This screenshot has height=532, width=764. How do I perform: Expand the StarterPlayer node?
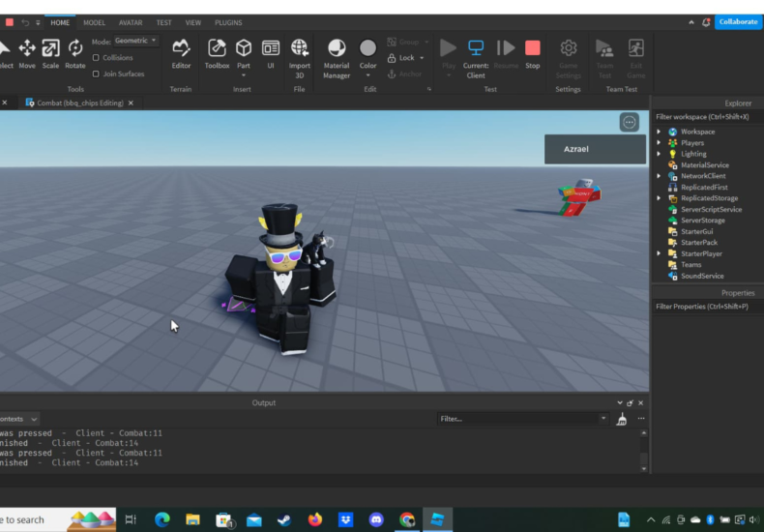point(659,253)
